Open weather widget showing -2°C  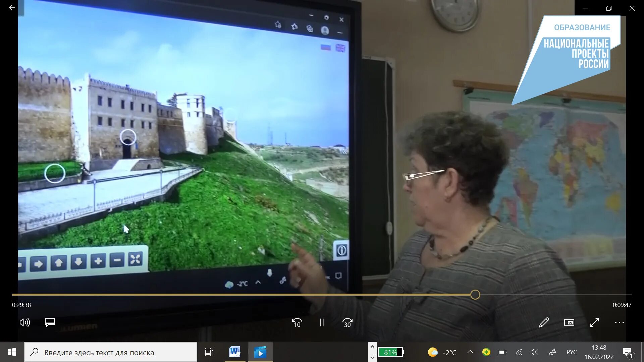click(x=442, y=352)
